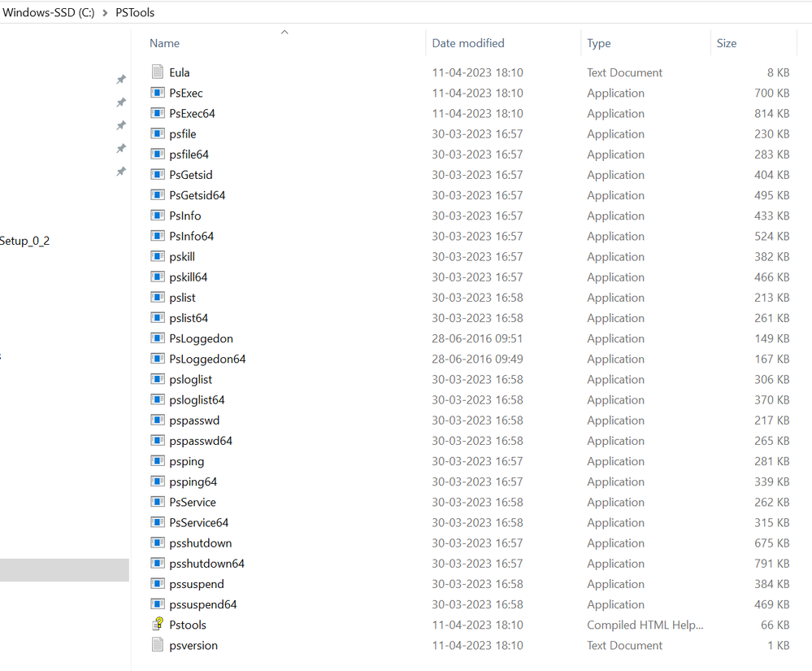Click psping date 30-03-2023 16:57

pos(477,461)
